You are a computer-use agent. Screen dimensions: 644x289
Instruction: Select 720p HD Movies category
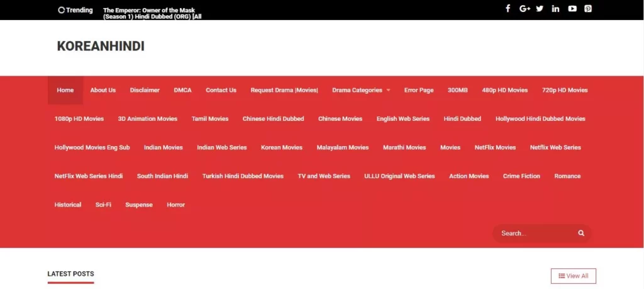point(565,90)
